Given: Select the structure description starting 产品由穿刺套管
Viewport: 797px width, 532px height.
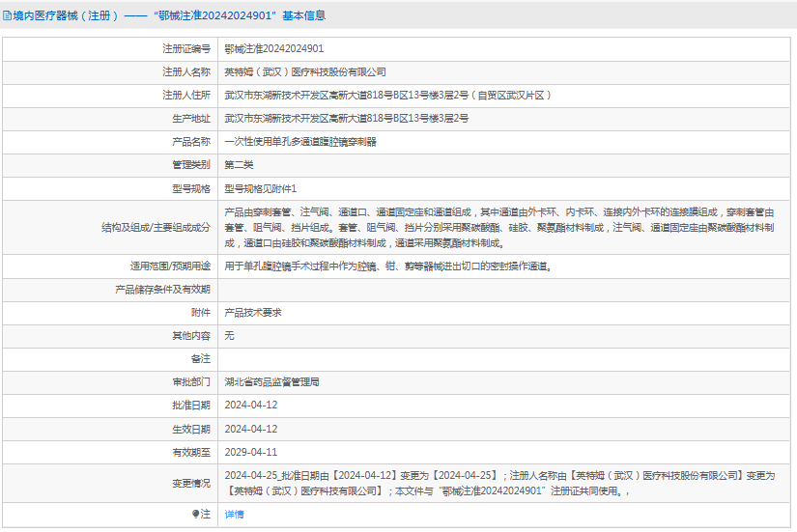Looking at the screenshot, I should pyautogui.click(x=499, y=228).
